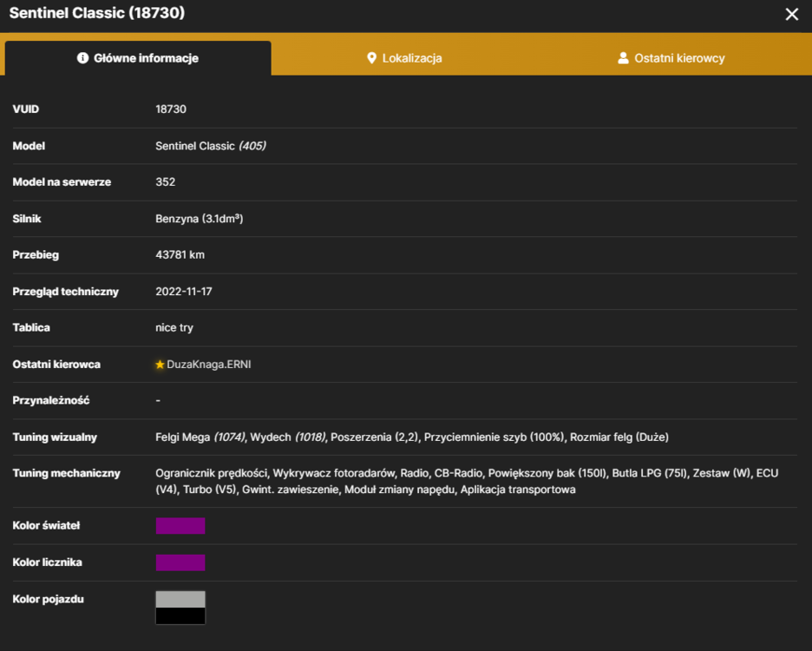This screenshot has height=651, width=812.
Task: Click the 'Model na serwerze' row label
Action: pos(62,182)
